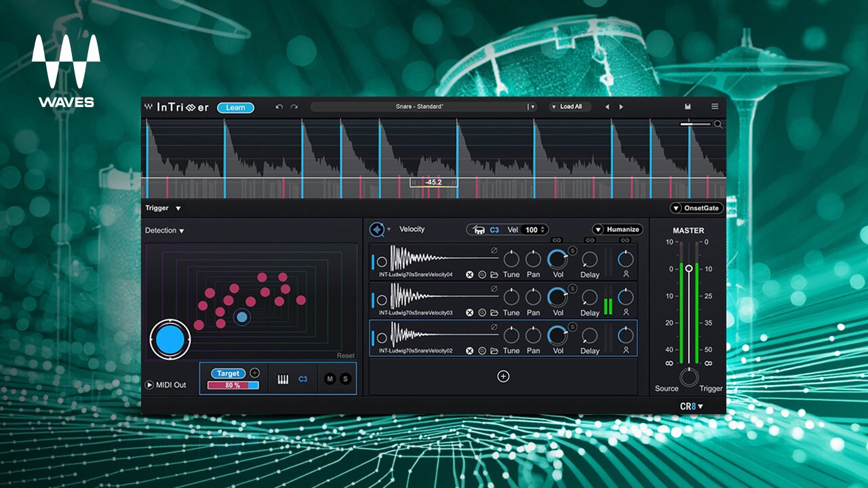
Task: Toggle the S solo button in the target panel
Action: (x=345, y=379)
